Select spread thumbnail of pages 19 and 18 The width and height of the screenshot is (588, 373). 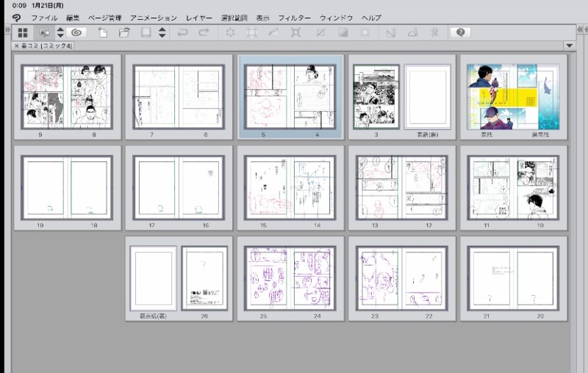pyautogui.click(x=68, y=188)
